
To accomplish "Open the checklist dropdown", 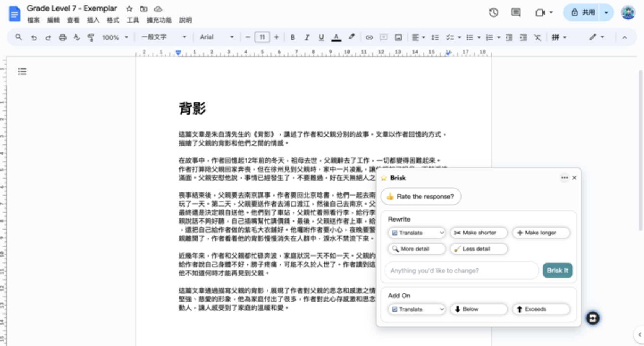I will click(454, 37).
